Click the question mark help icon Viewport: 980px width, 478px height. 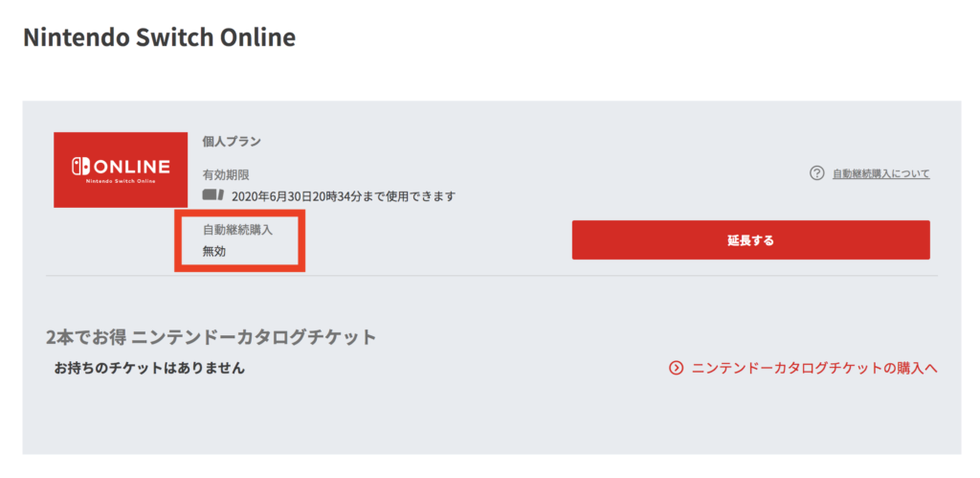click(816, 173)
